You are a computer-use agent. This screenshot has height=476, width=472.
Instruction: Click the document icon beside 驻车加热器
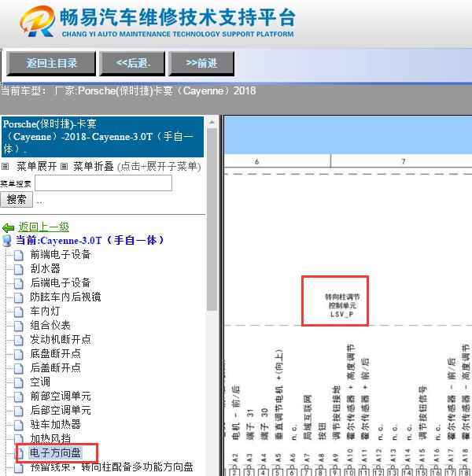click(19, 426)
